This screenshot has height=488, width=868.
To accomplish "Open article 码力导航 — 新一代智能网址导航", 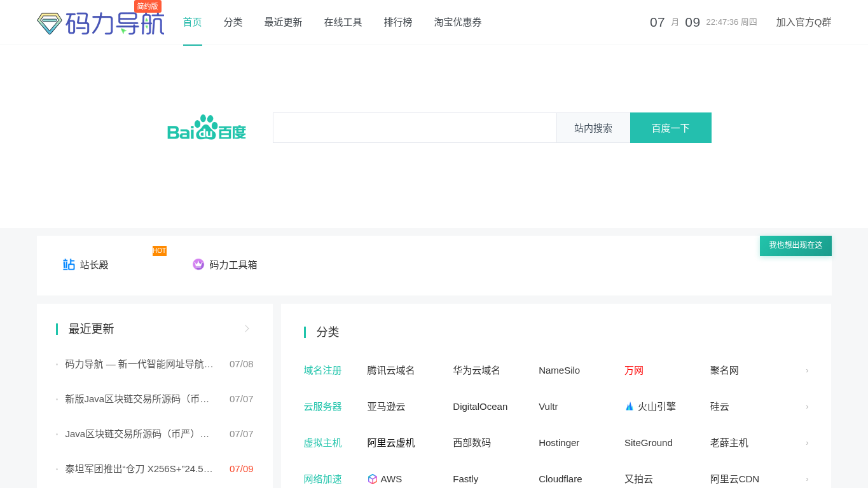I will [139, 364].
